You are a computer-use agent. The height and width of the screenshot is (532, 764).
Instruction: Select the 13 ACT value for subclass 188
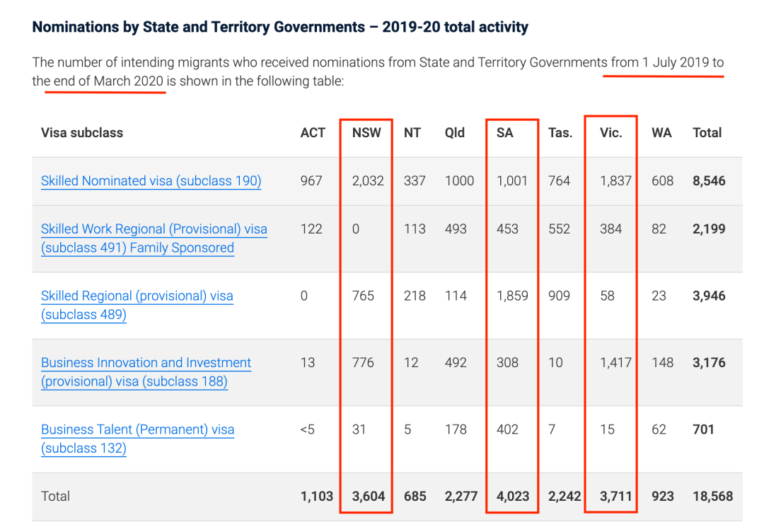308,362
